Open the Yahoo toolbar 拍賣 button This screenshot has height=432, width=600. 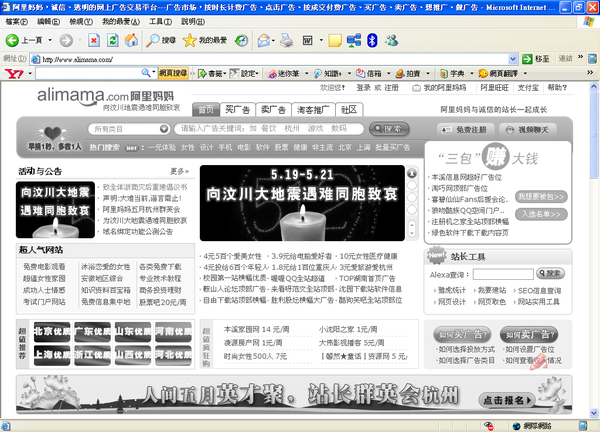(409, 73)
